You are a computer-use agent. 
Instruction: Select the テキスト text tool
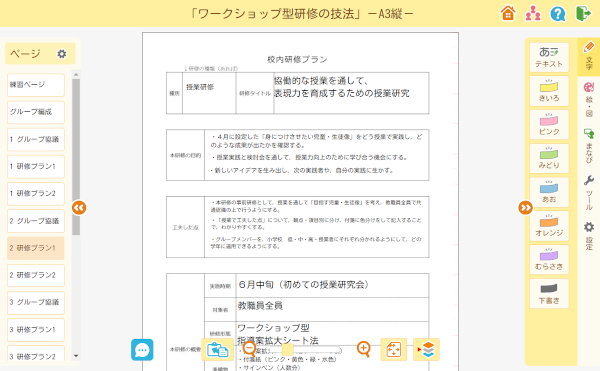tap(549, 57)
